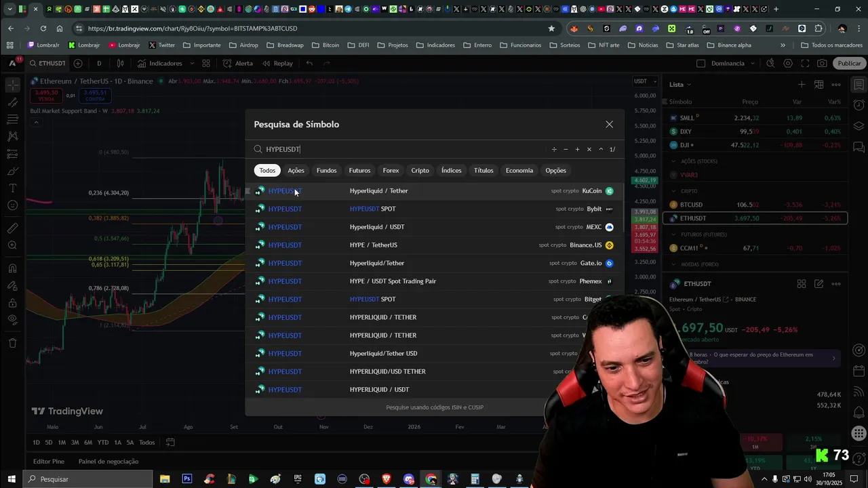
Task: Expand the indicators favorites dropdown arrow
Action: click(x=192, y=63)
